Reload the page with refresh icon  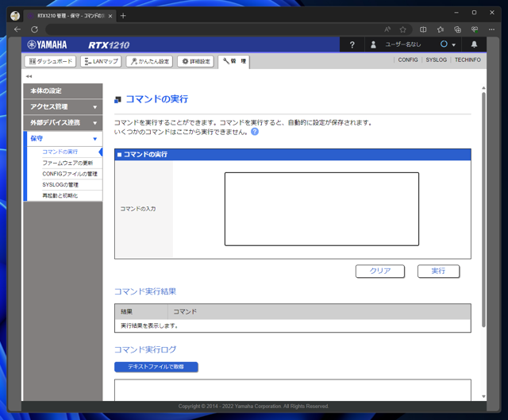point(34,29)
